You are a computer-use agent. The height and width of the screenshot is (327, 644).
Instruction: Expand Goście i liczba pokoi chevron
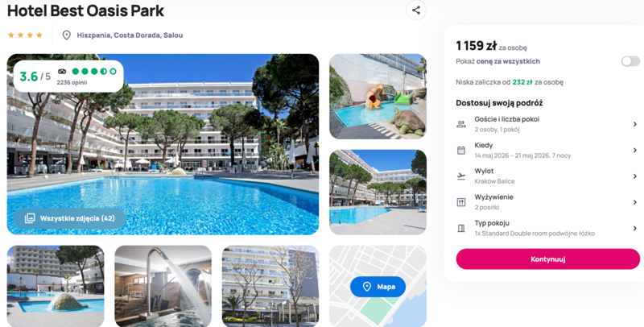coord(634,124)
